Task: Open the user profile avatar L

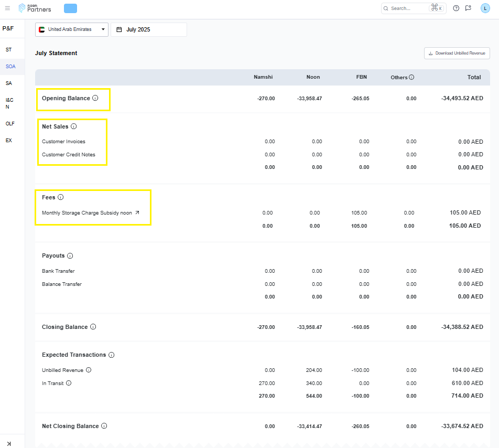Action: (485, 8)
